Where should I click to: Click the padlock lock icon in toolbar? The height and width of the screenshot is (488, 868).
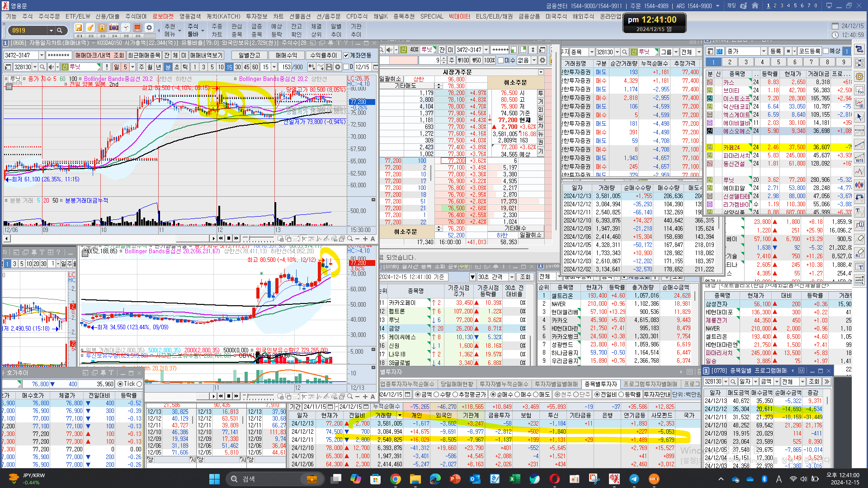[102, 28]
